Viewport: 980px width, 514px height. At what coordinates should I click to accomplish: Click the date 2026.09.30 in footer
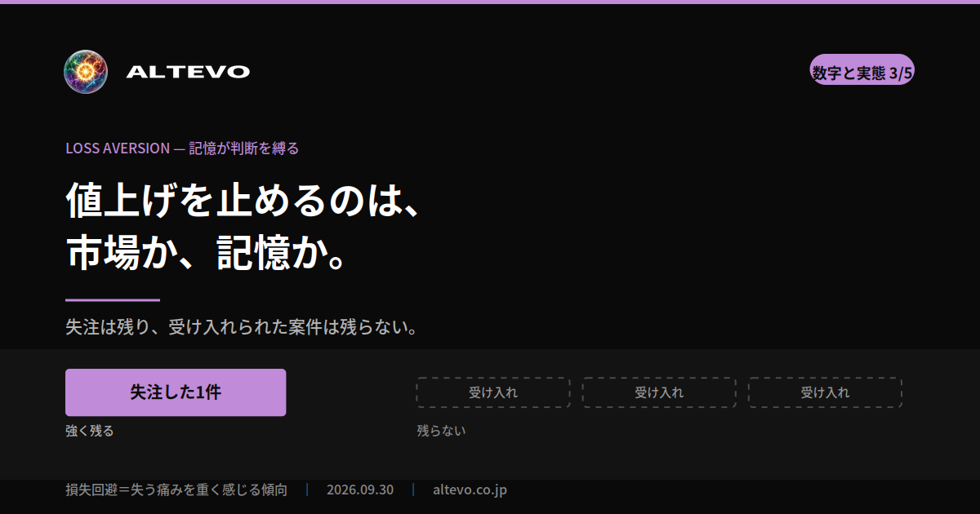click(x=360, y=490)
